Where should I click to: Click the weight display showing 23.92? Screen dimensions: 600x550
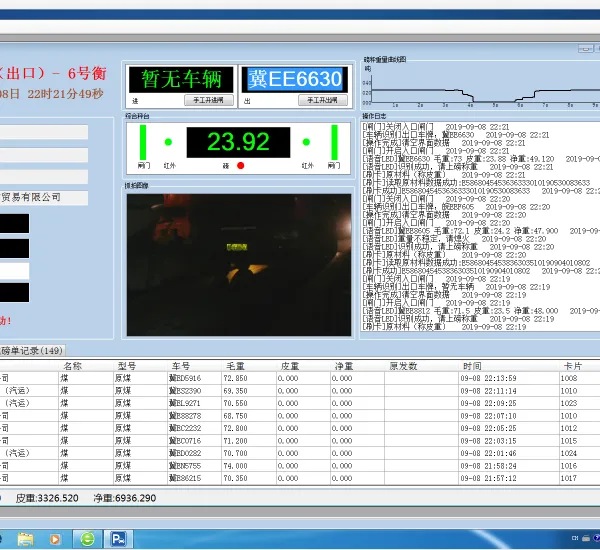tap(238, 142)
